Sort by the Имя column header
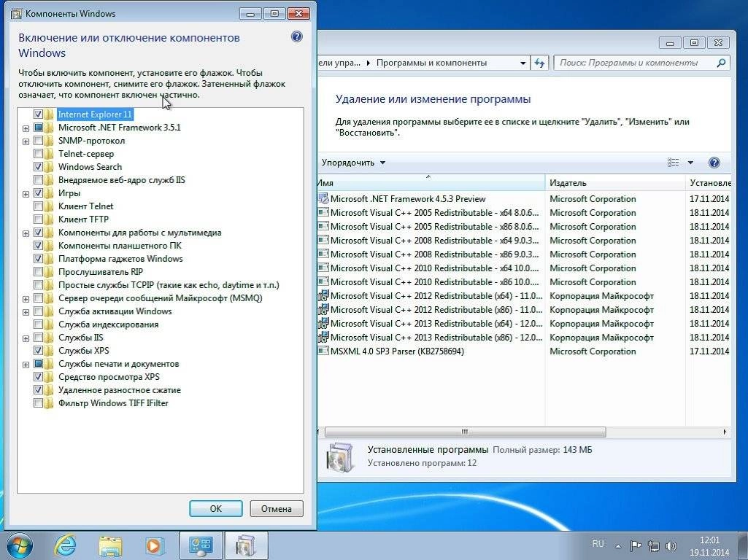 click(x=431, y=183)
